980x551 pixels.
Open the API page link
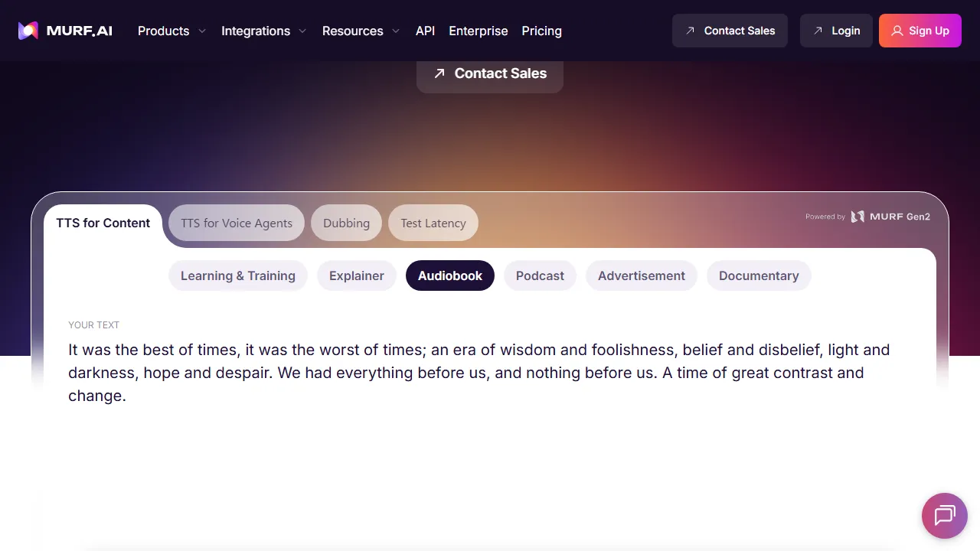425,31
